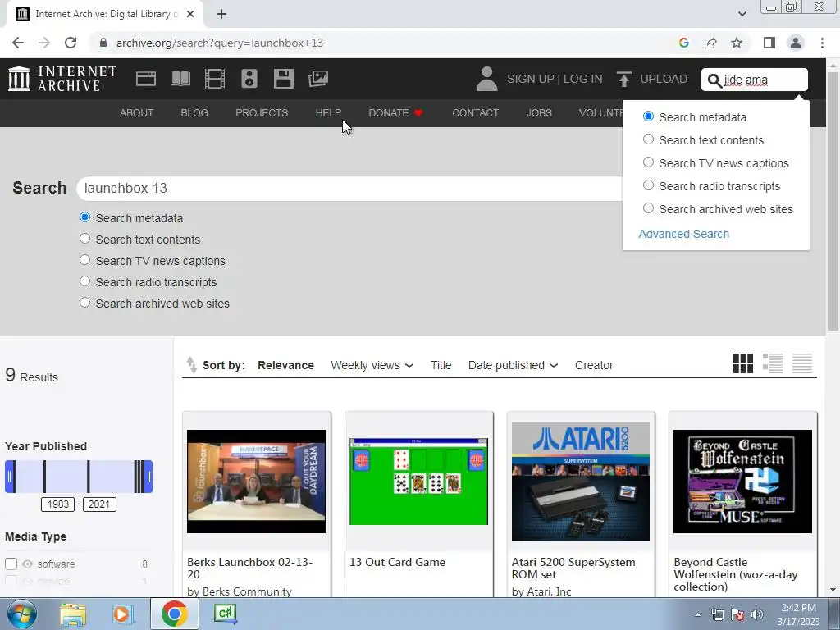The width and height of the screenshot is (840, 630).
Task: Sort results by Creator
Action: click(594, 365)
